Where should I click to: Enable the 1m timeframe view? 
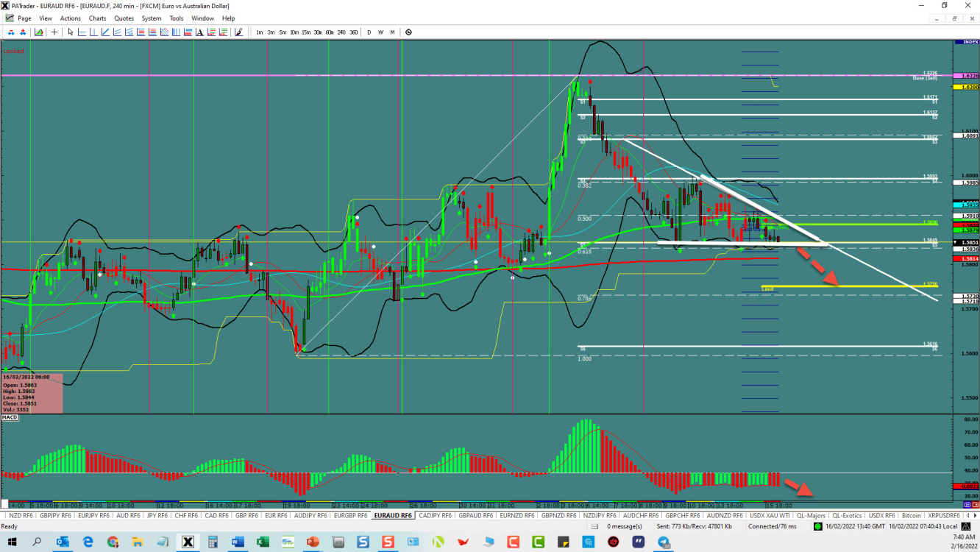[x=259, y=32]
